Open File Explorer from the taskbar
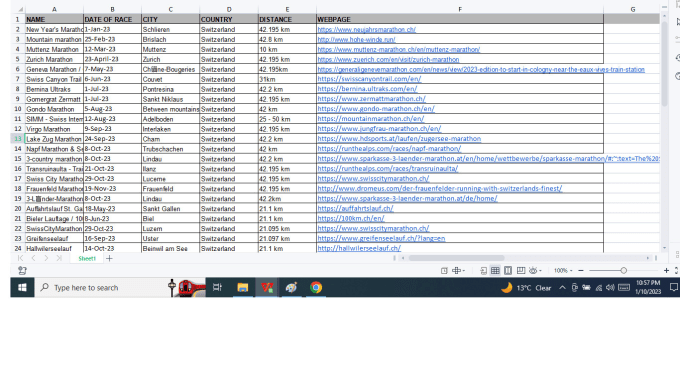The width and height of the screenshot is (680, 382). (242, 287)
